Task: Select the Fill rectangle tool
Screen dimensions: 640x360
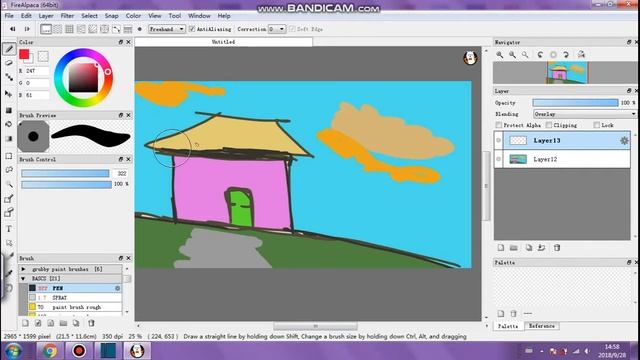Action: coord(9,111)
